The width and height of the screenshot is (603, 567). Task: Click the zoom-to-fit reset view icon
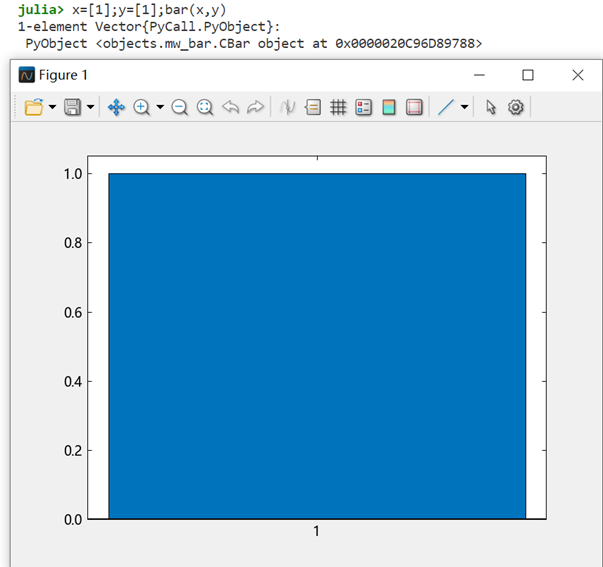[x=205, y=107]
